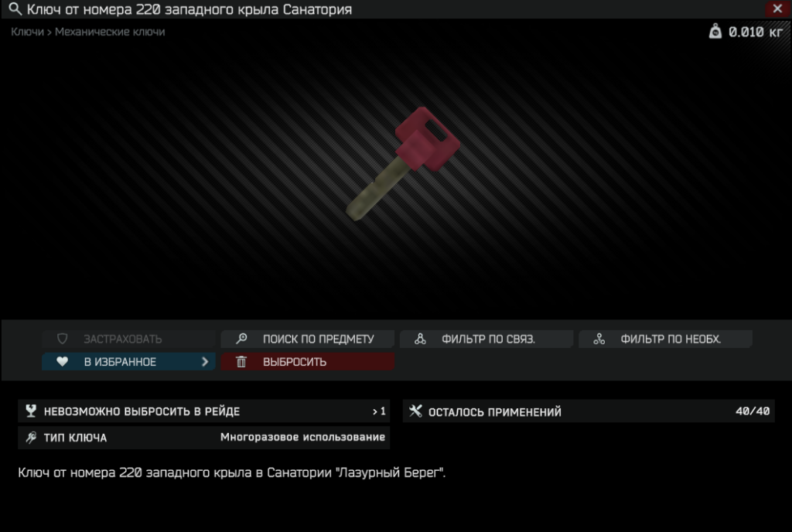Viewport: 792px width, 532px height.
Task: Select the linked-items icon on Фильтр по связ.
Action: [x=420, y=339]
